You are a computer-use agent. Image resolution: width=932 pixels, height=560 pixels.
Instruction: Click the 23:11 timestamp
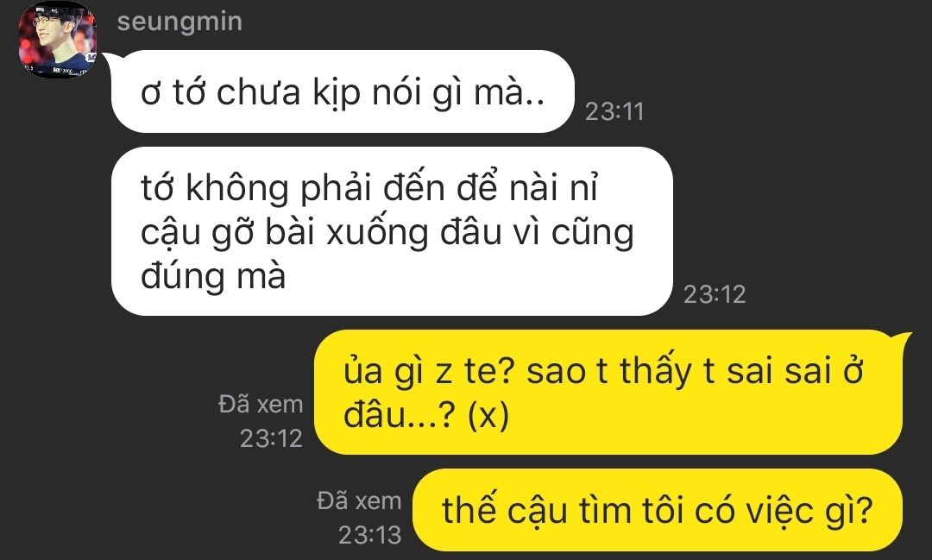(x=614, y=112)
